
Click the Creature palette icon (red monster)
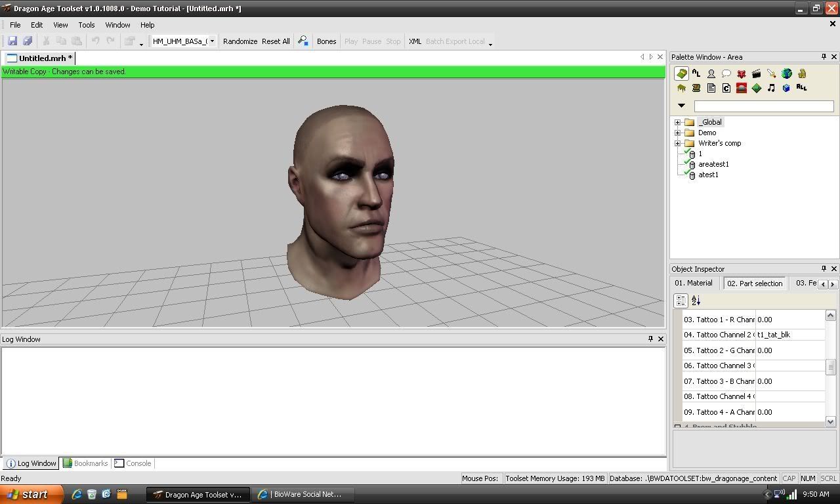(741, 73)
